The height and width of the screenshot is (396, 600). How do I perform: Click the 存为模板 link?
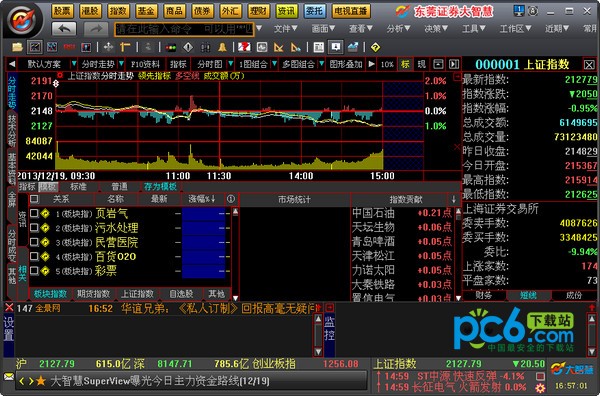[x=160, y=187]
